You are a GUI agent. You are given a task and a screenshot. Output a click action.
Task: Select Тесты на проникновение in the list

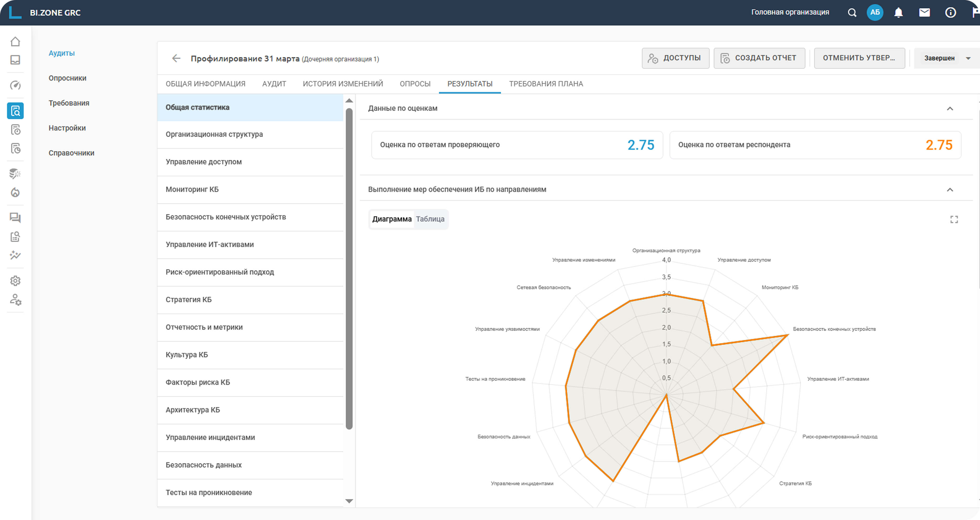point(250,493)
